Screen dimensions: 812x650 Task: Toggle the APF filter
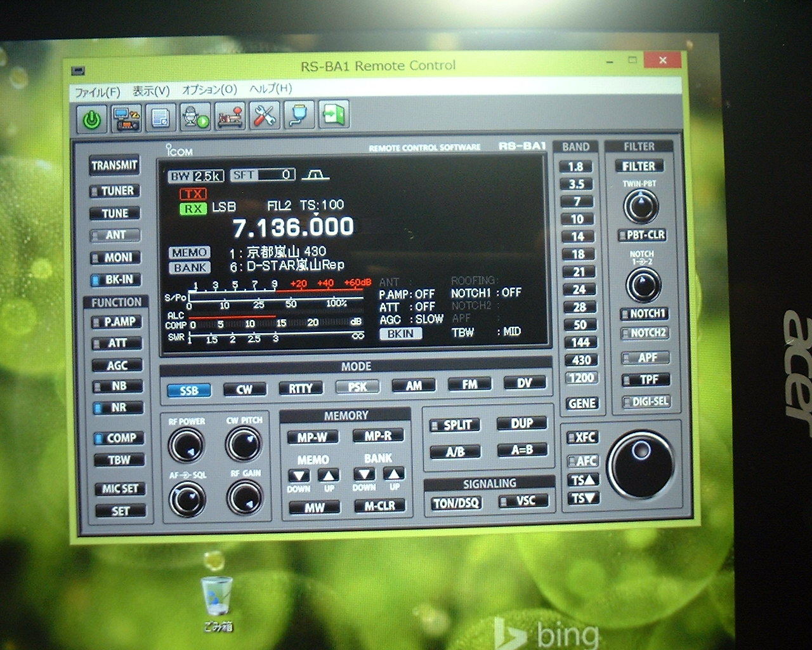646,357
